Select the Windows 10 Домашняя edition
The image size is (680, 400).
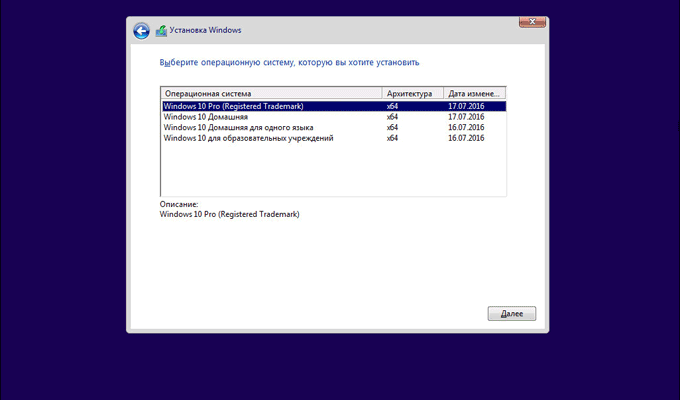203,117
